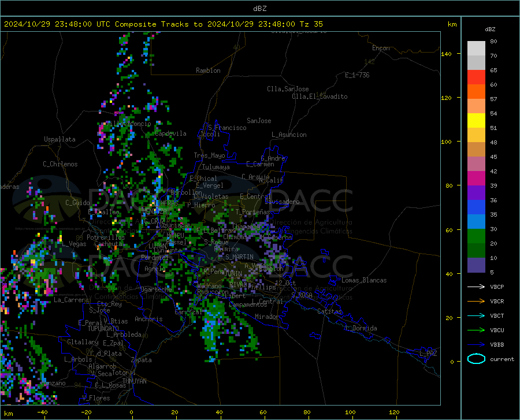The height and width of the screenshot is (420, 520).
Task: Click the 'Tulumaya' map label
Action: pos(216,167)
